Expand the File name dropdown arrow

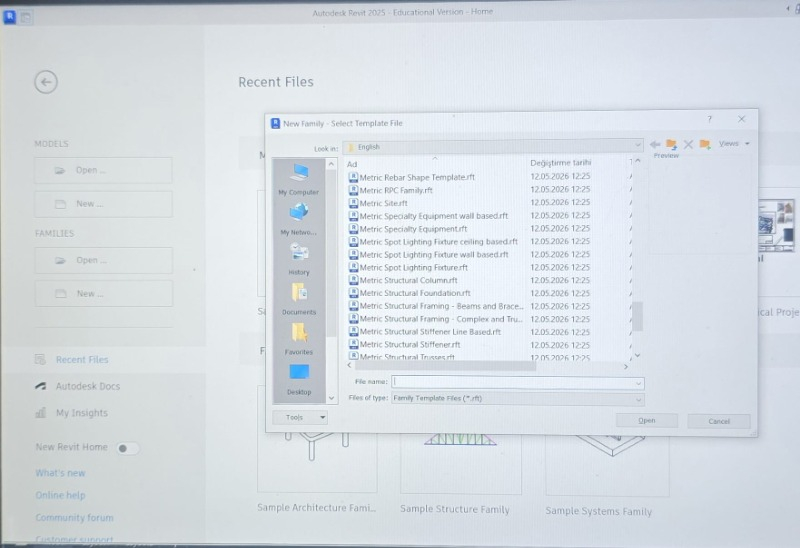pyautogui.click(x=638, y=383)
